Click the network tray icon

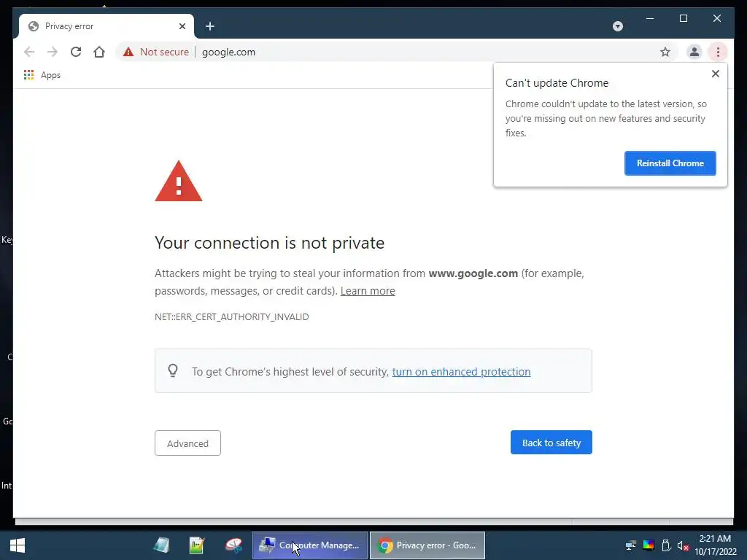[631, 545]
